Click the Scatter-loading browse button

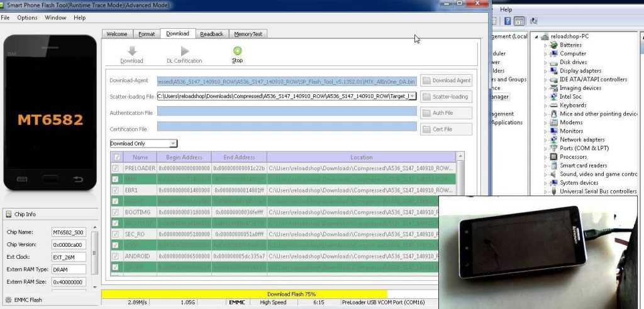(x=446, y=97)
